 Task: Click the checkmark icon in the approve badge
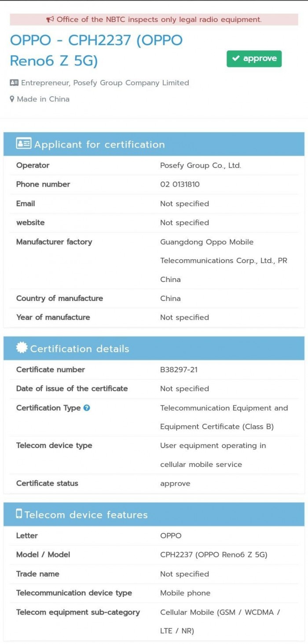click(236, 59)
